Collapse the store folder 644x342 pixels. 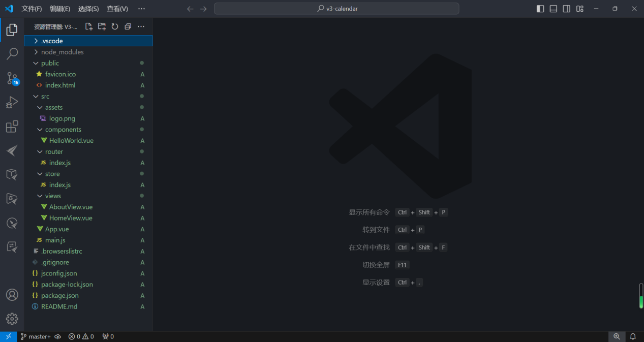(88, 174)
